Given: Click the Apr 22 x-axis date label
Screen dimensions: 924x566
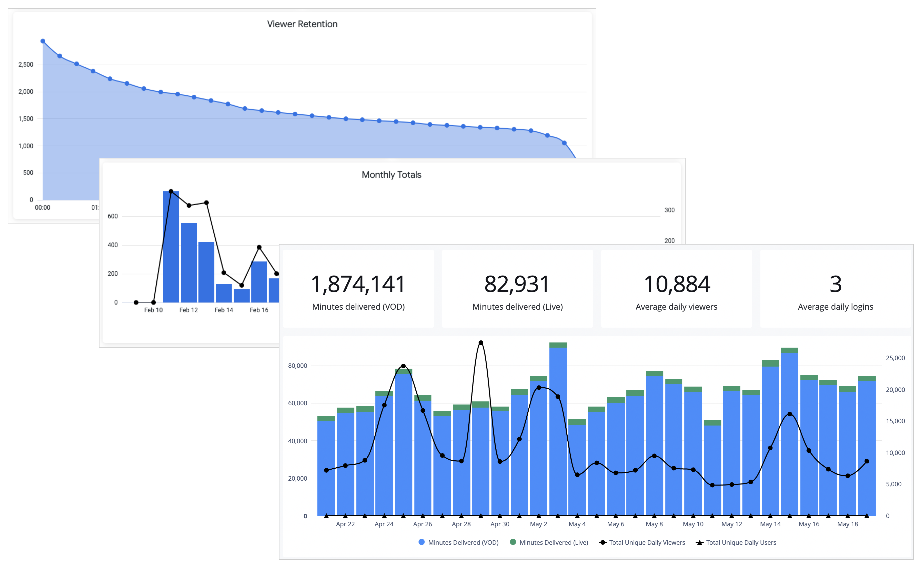Looking at the screenshot, I should click(x=345, y=524).
